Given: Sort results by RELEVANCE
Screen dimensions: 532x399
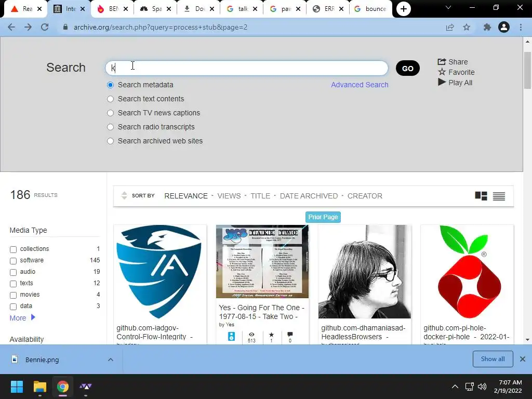Looking at the screenshot, I should click(x=186, y=196).
